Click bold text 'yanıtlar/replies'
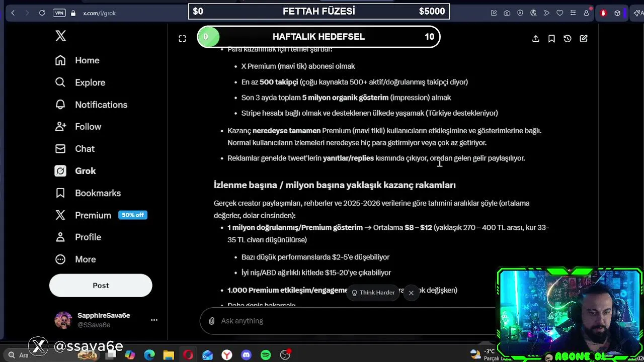 pyautogui.click(x=348, y=158)
